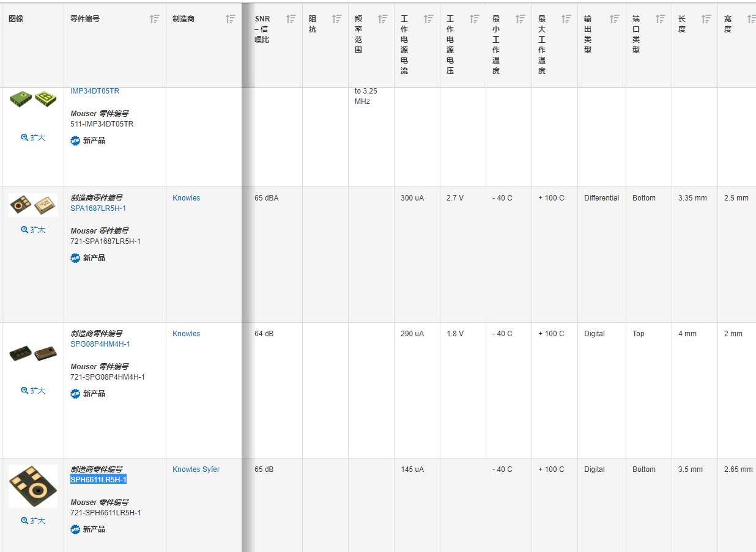This screenshot has width=756, height=552.
Task: Open Knowles link in SPG08P4HM4H-1 row
Action: click(187, 334)
